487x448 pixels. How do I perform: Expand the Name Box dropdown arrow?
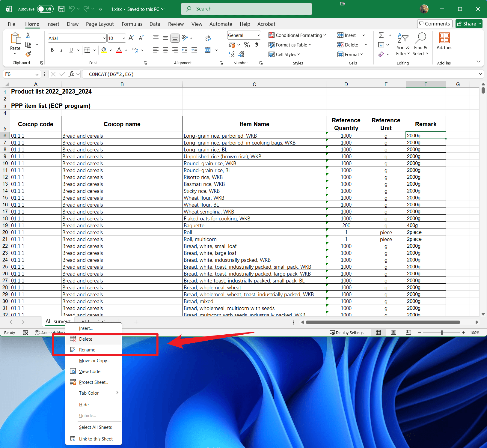[37, 74]
